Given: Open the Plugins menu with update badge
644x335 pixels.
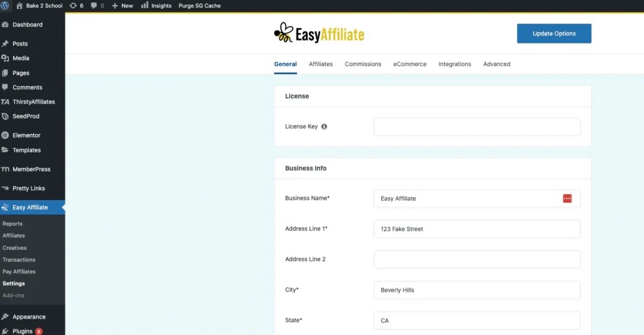Looking at the screenshot, I should (x=23, y=331).
